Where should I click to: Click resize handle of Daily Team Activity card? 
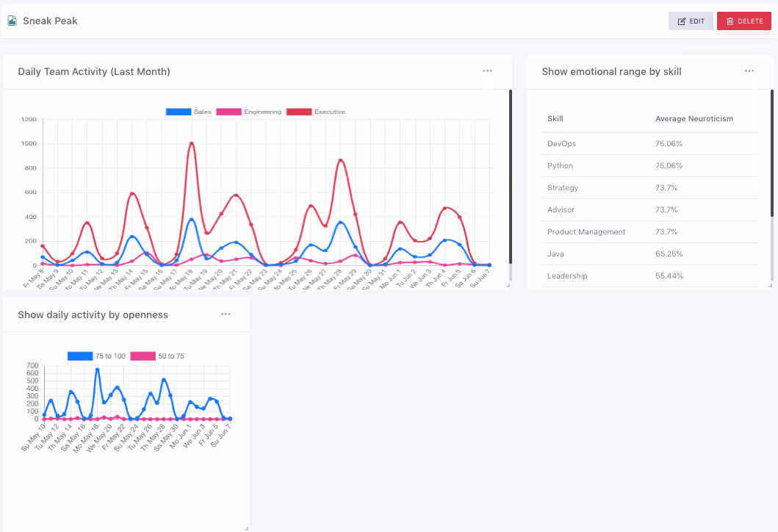tap(508, 285)
